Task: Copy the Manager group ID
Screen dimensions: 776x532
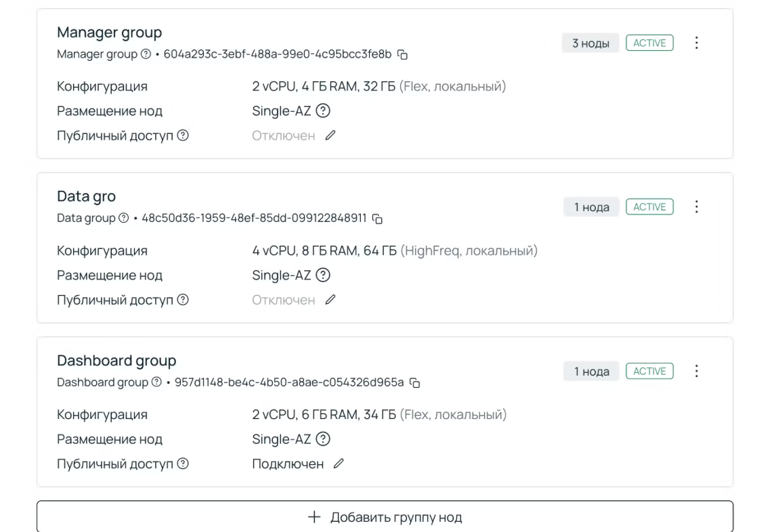Action: [402, 54]
